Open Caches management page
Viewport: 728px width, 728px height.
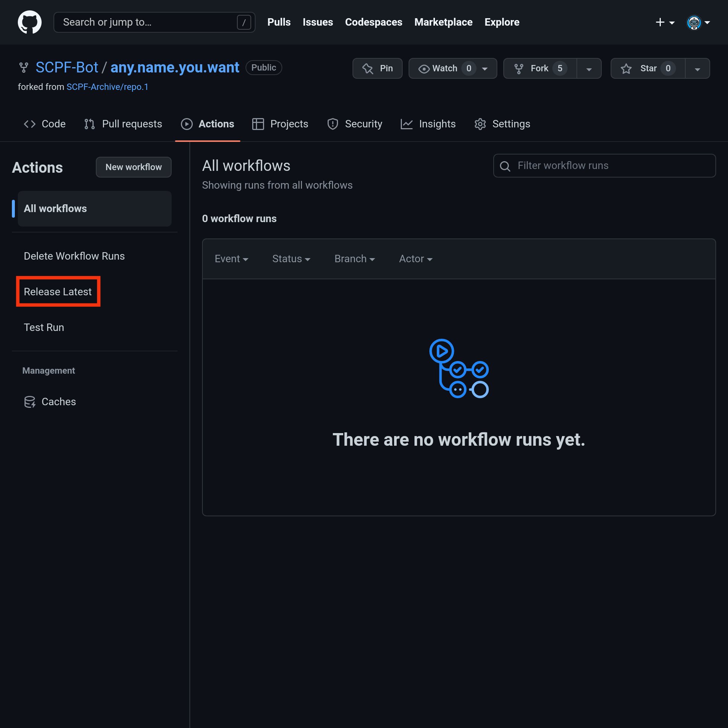(58, 402)
